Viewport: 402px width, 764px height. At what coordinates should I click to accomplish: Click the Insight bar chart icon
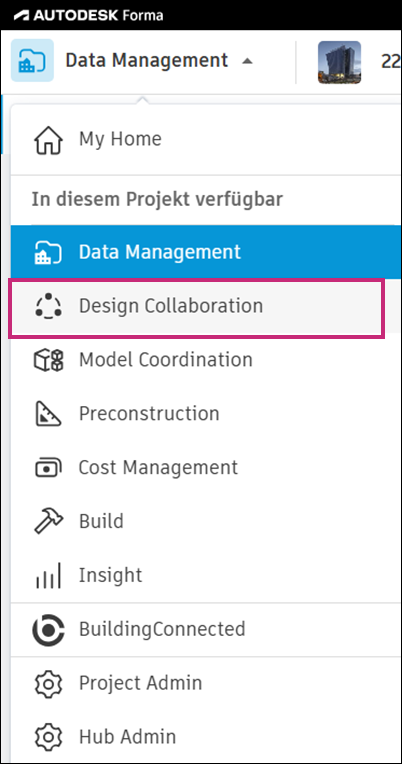(48, 575)
